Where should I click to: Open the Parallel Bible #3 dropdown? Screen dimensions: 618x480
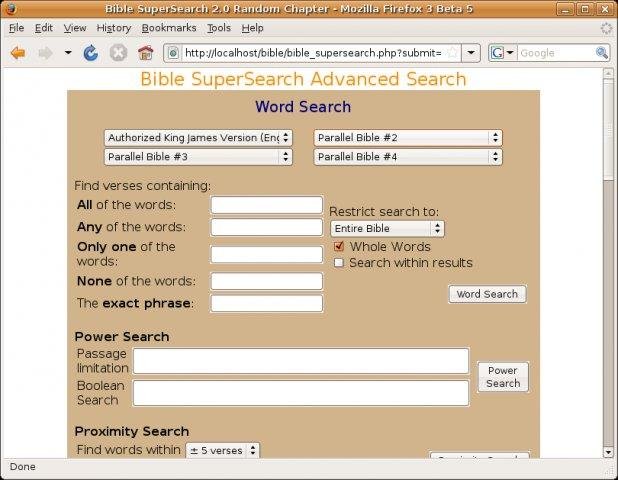(198, 157)
